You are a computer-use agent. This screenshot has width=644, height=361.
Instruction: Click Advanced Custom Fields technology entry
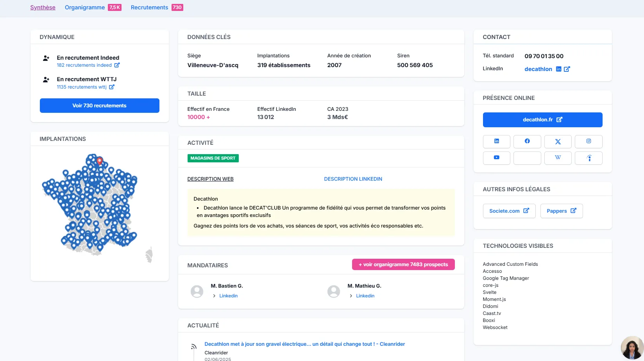[x=510, y=264]
